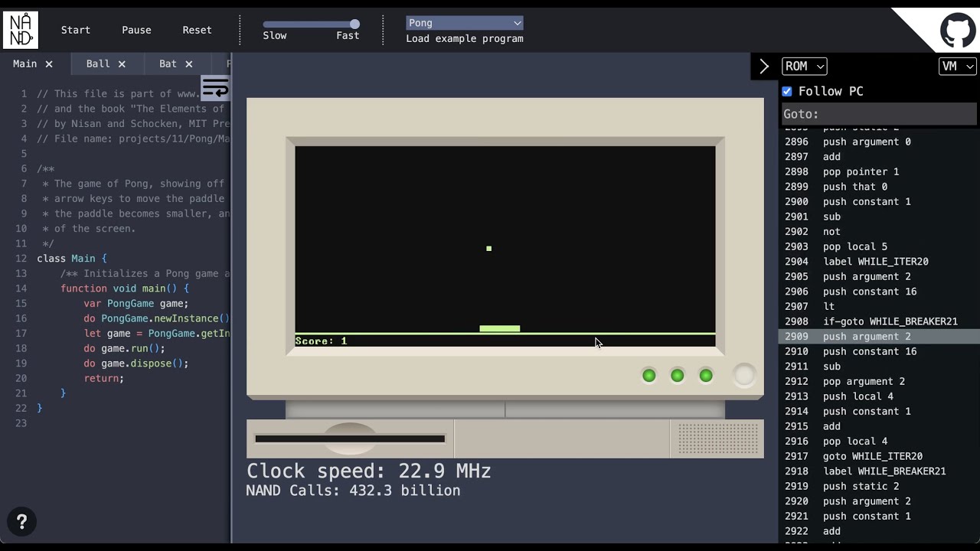The height and width of the screenshot is (551, 980).
Task: Click the first green LED on computer
Action: point(649,375)
